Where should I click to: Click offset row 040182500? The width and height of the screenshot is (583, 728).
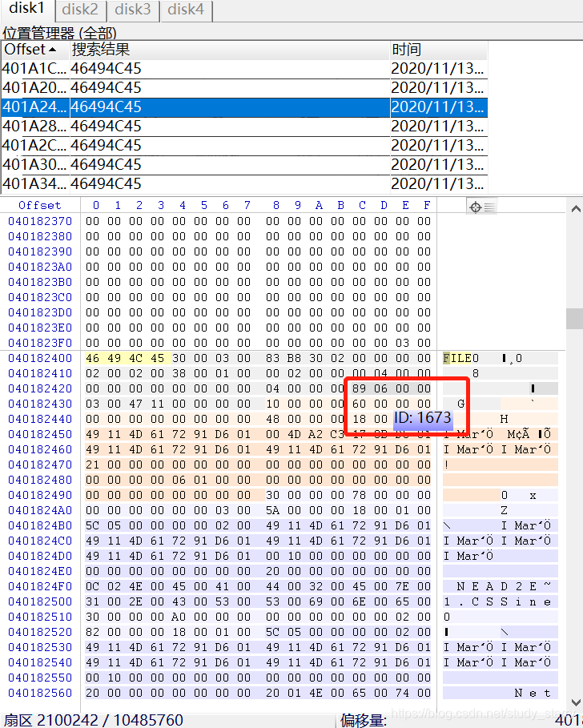[40, 601]
